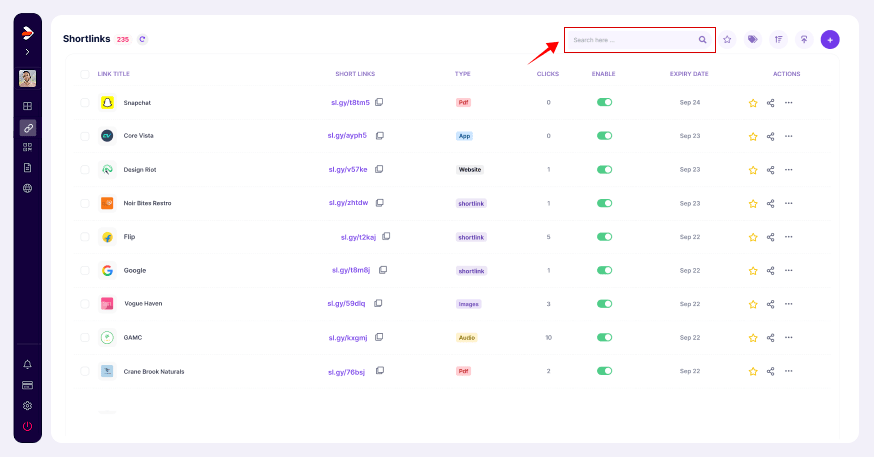Open the sort options icon
This screenshot has width=874, height=457.
click(x=778, y=40)
